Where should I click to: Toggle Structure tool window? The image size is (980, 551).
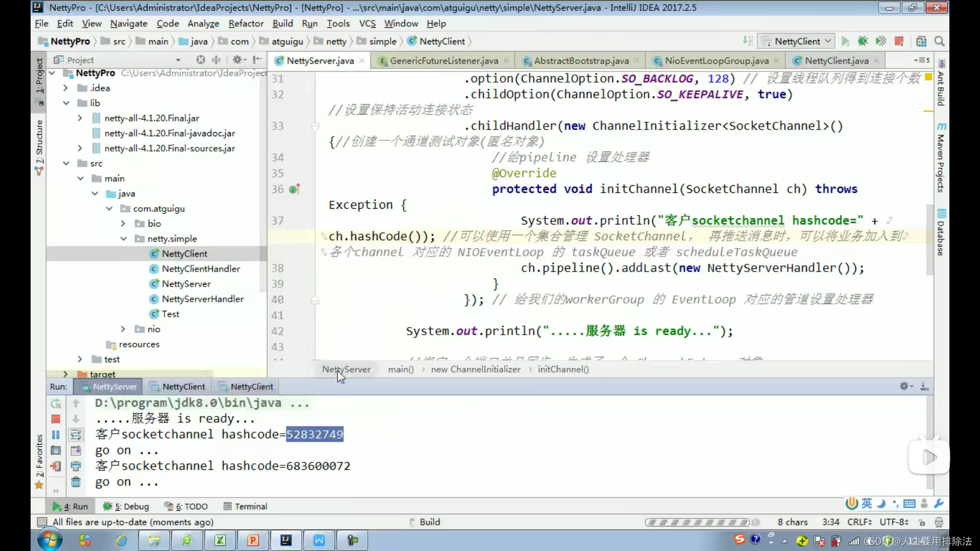click(x=39, y=148)
